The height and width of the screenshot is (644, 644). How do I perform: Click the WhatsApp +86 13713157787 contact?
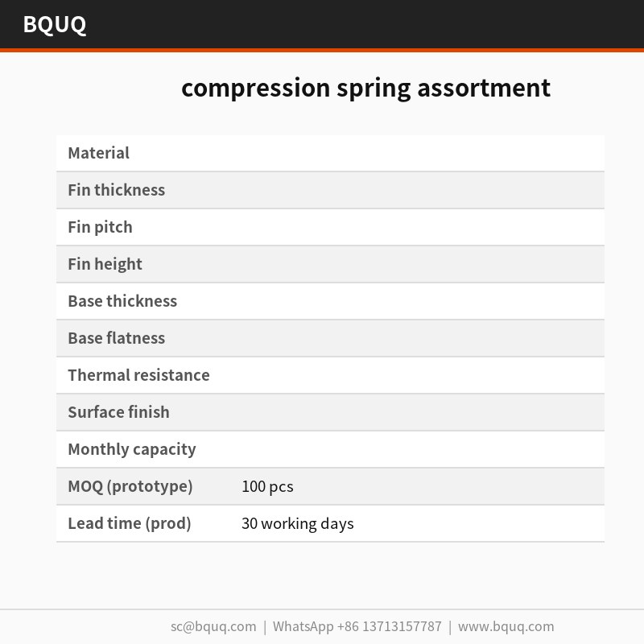pos(357,627)
